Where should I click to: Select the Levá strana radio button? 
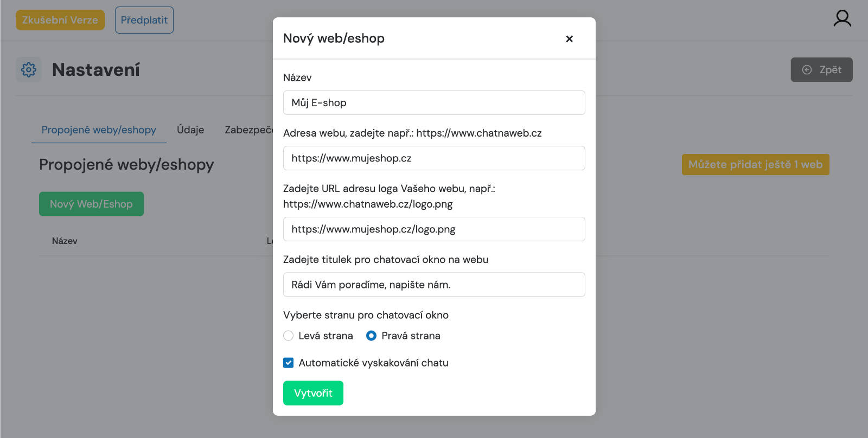pyautogui.click(x=289, y=336)
